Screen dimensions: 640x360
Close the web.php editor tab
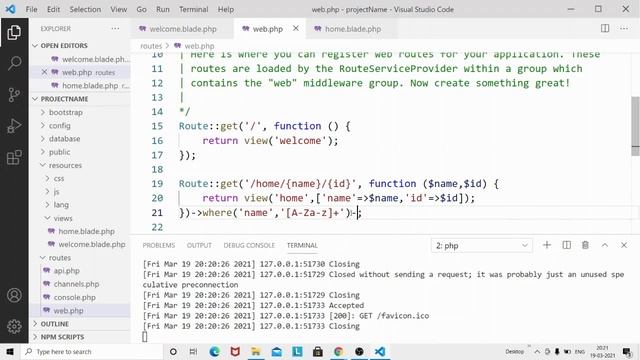point(296,28)
